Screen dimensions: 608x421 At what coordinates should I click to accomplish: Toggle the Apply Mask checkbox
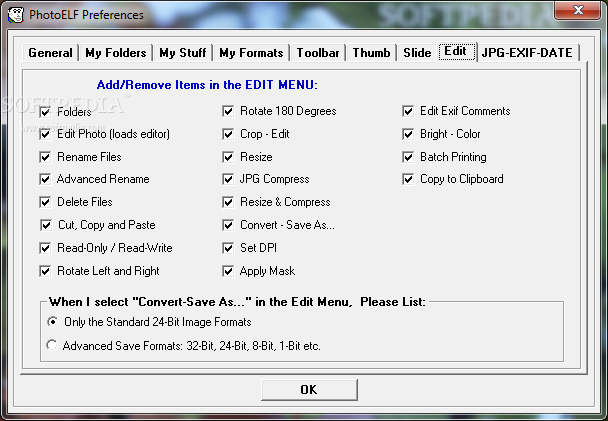(x=228, y=271)
